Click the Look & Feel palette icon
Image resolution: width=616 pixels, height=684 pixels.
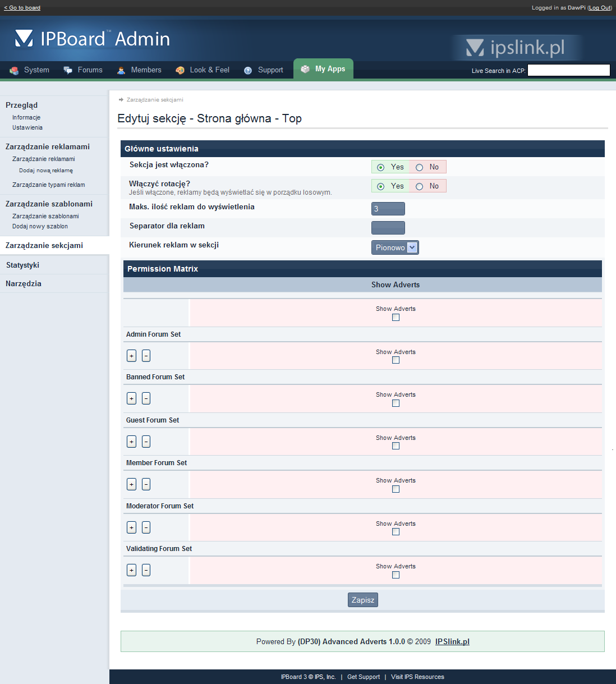[180, 70]
